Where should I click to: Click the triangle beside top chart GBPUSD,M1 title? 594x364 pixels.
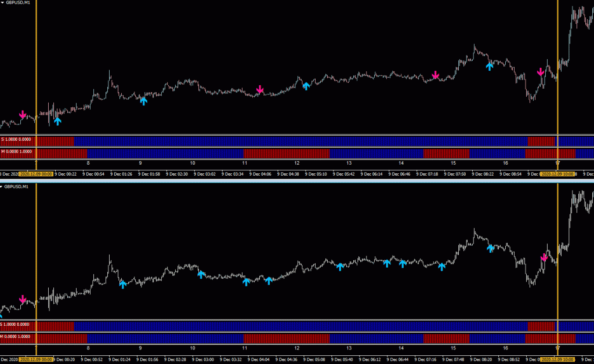(2, 3)
